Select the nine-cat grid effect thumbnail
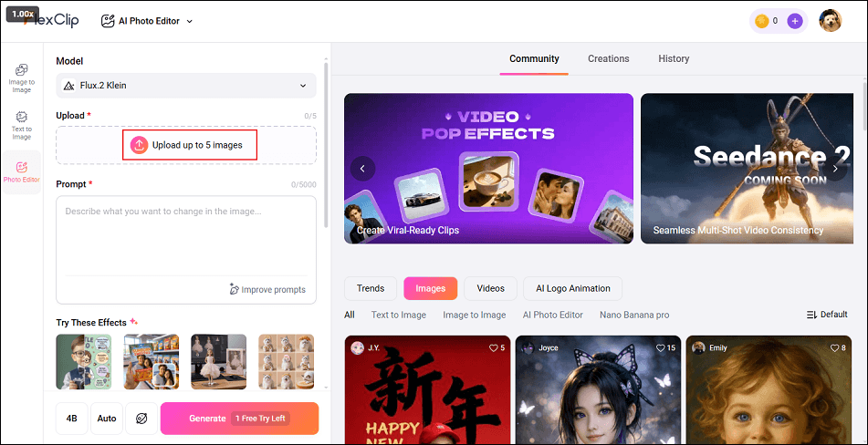The width and height of the screenshot is (868, 445). tap(287, 361)
